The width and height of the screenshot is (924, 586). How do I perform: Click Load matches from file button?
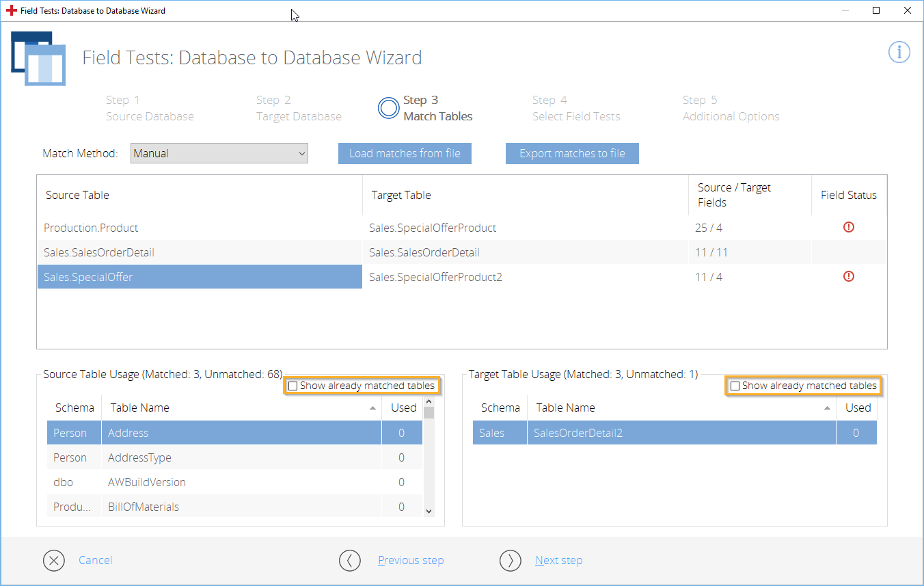pos(405,154)
